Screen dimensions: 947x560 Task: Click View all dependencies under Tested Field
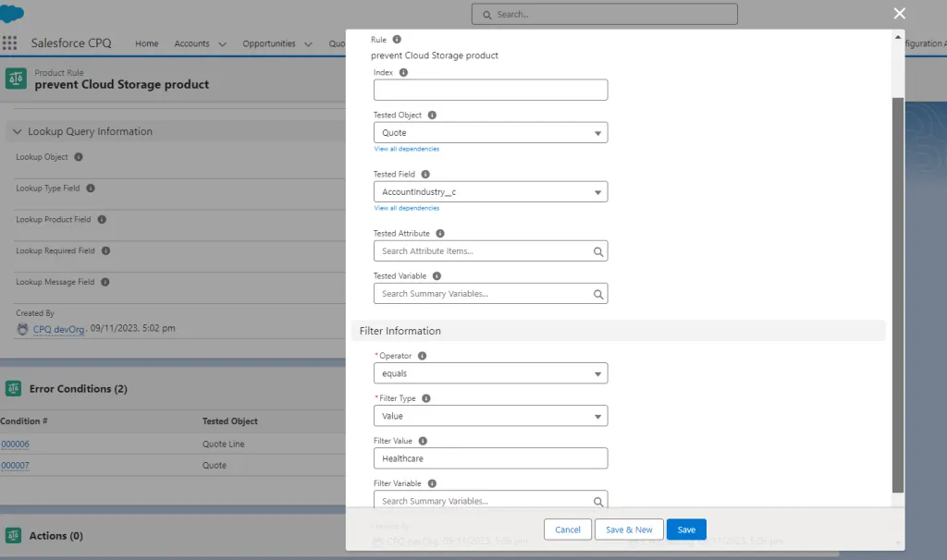coord(407,208)
